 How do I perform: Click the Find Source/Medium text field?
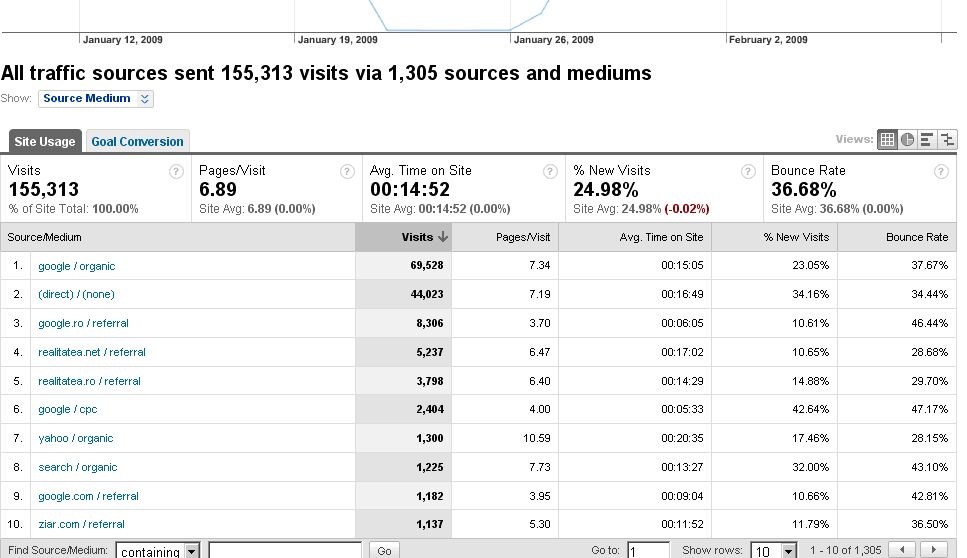point(285,551)
